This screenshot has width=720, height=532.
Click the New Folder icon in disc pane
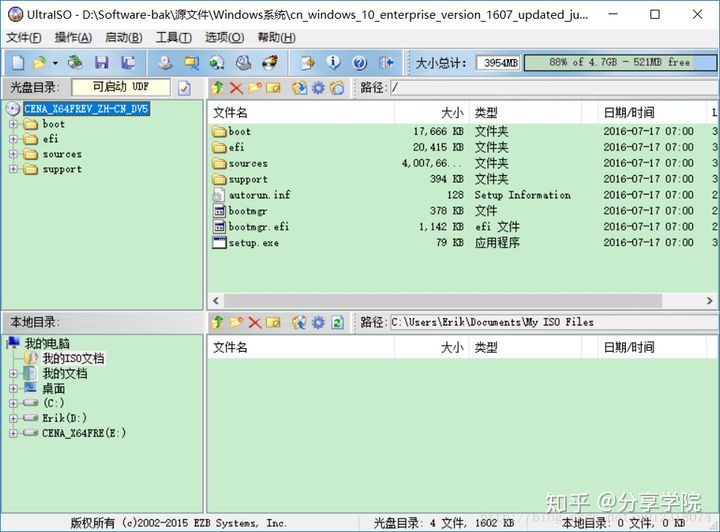click(x=254, y=87)
